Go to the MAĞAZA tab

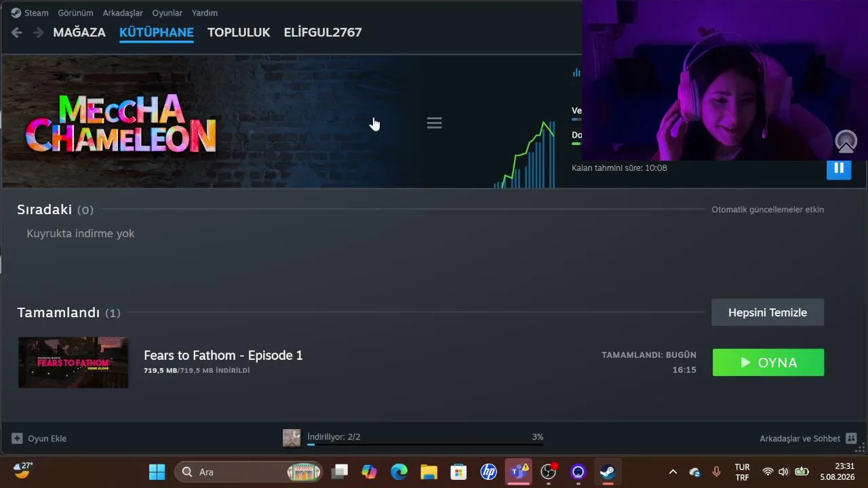point(79,33)
